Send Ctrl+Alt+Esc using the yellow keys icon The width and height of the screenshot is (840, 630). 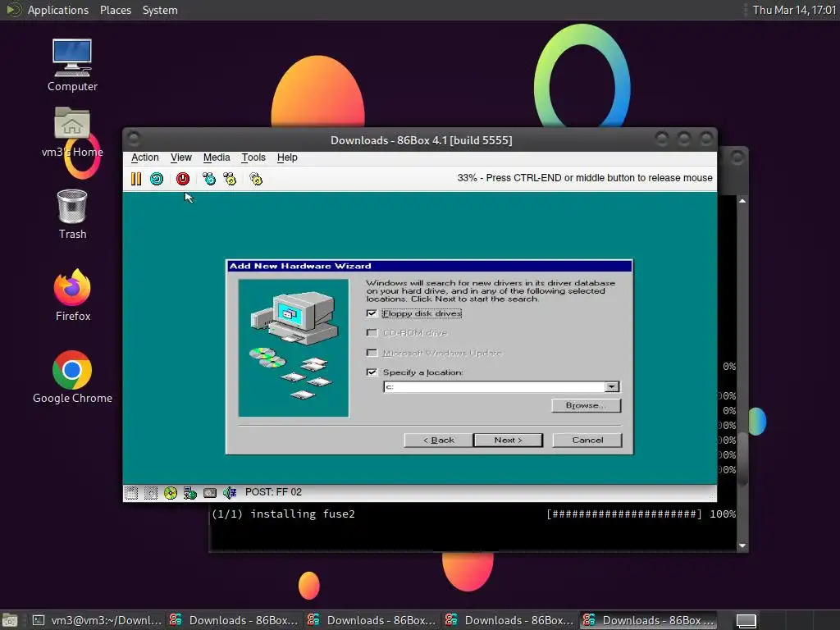click(x=230, y=179)
